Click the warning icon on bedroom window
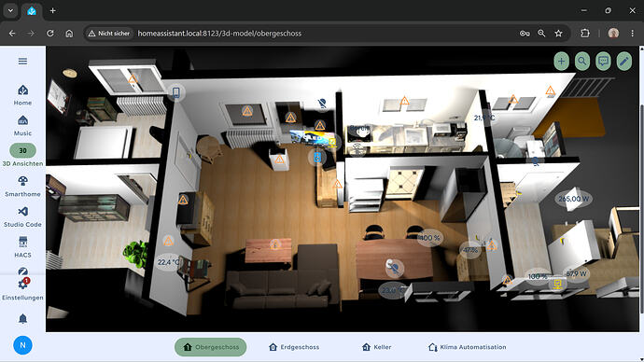The height and width of the screenshot is (362, 644). (x=133, y=78)
